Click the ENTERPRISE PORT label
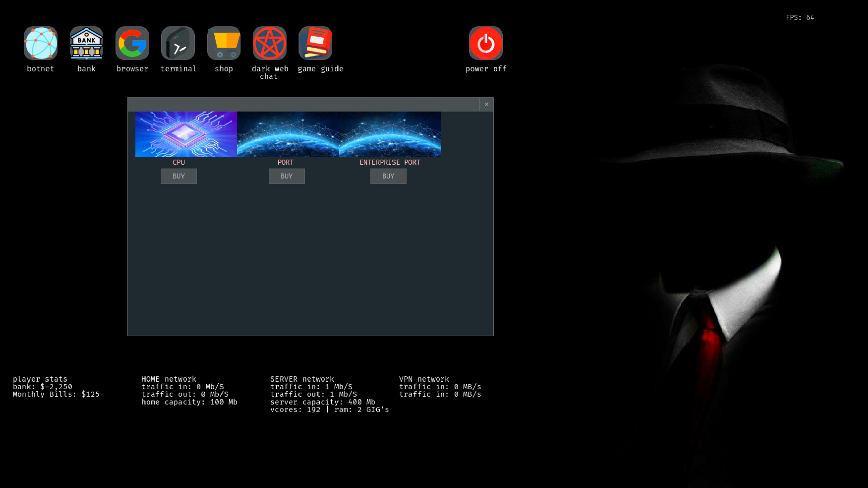Image resolution: width=868 pixels, height=488 pixels. pyautogui.click(x=389, y=162)
